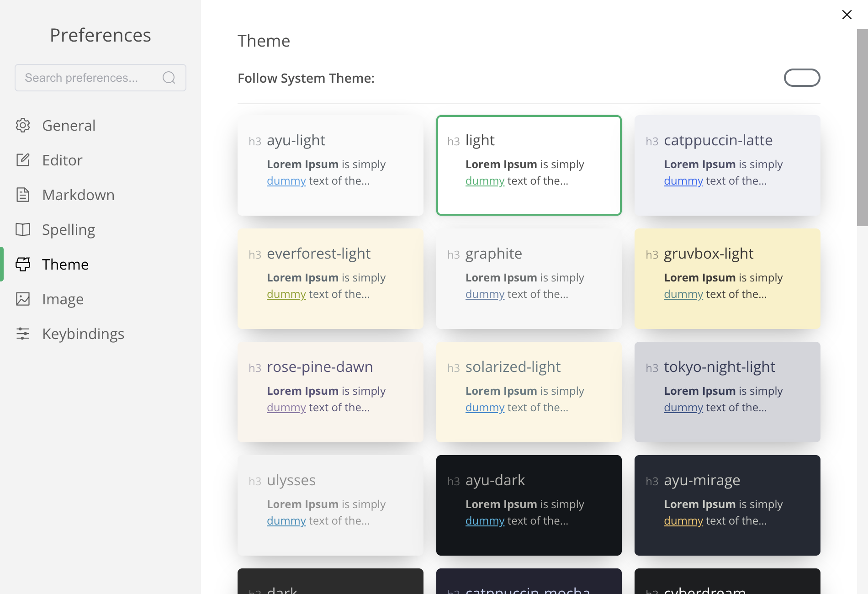Choose the everforest-light theme card
Viewport: 868px width, 594px height.
coord(330,279)
